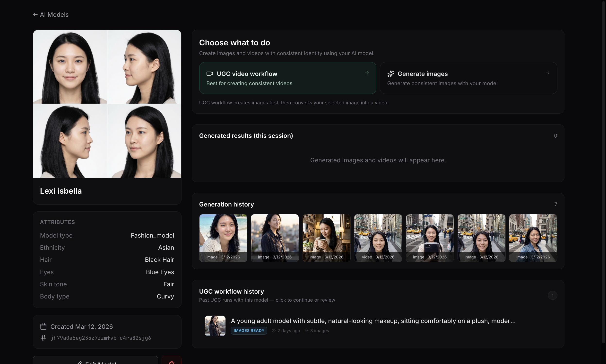The height and width of the screenshot is (364, 606).
Task: Click the video camera icon on UGC workflow
Action: point(210,74)
